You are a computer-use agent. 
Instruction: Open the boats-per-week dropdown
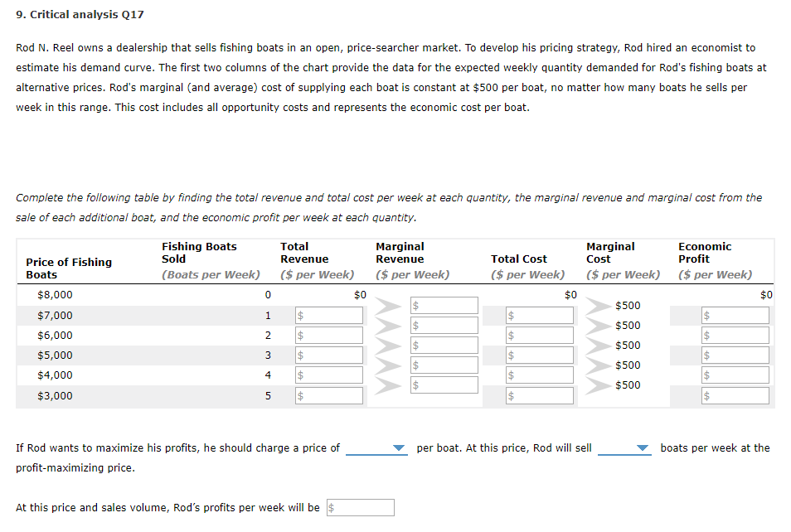(x=624, y=447)
